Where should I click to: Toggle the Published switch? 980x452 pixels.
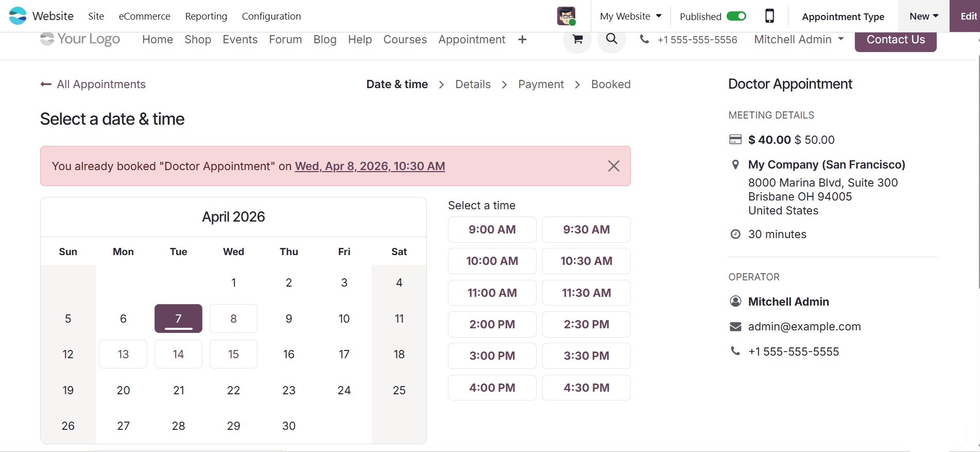click(736, 16)
